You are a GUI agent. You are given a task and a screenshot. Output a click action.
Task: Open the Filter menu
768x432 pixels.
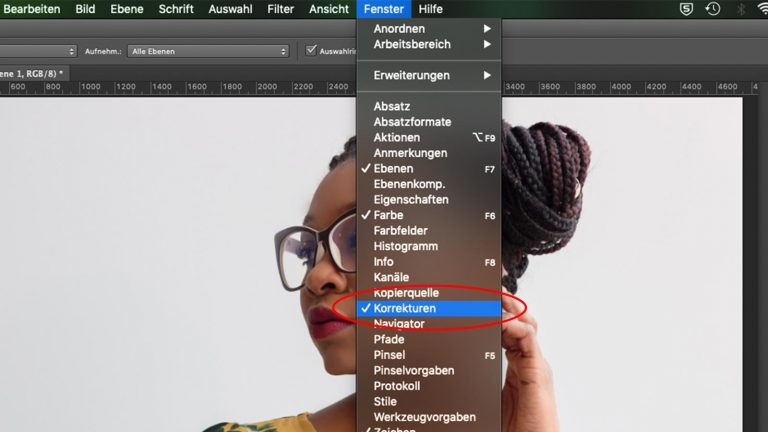click(x=280, y=9)
